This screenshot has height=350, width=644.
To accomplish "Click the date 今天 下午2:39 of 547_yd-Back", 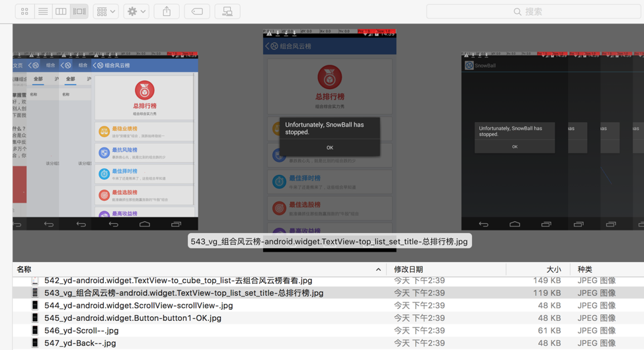I will pos(419,343).
